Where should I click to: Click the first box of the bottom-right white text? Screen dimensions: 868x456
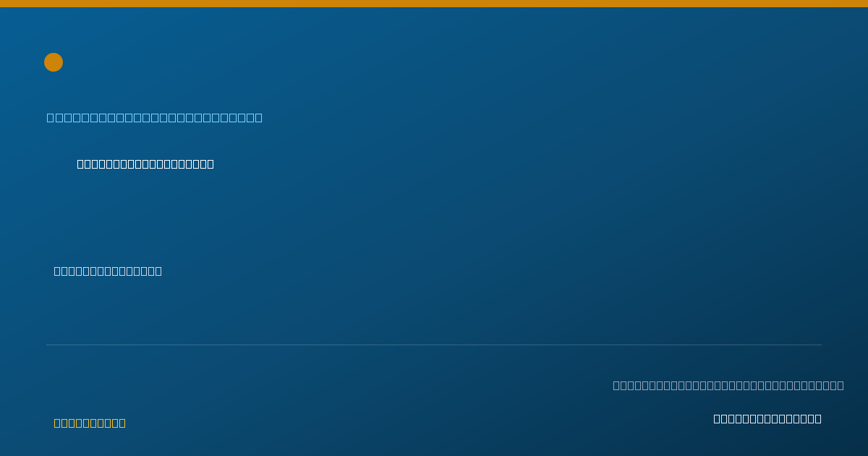718,418
